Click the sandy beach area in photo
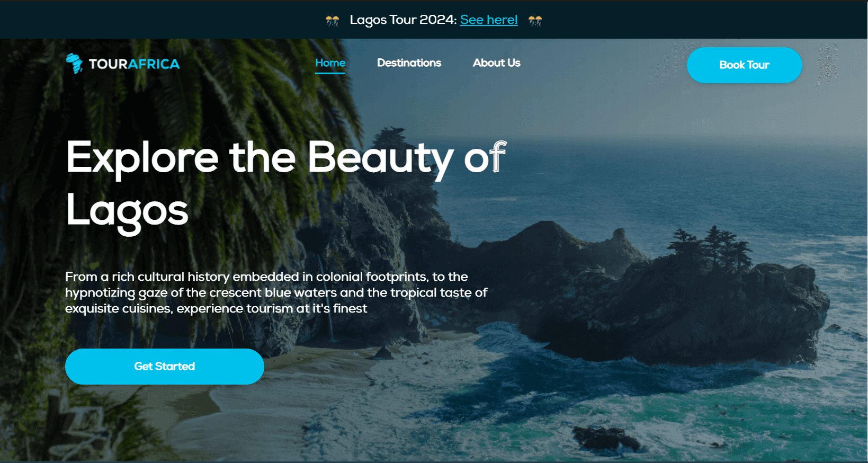 tap(254, 392)
